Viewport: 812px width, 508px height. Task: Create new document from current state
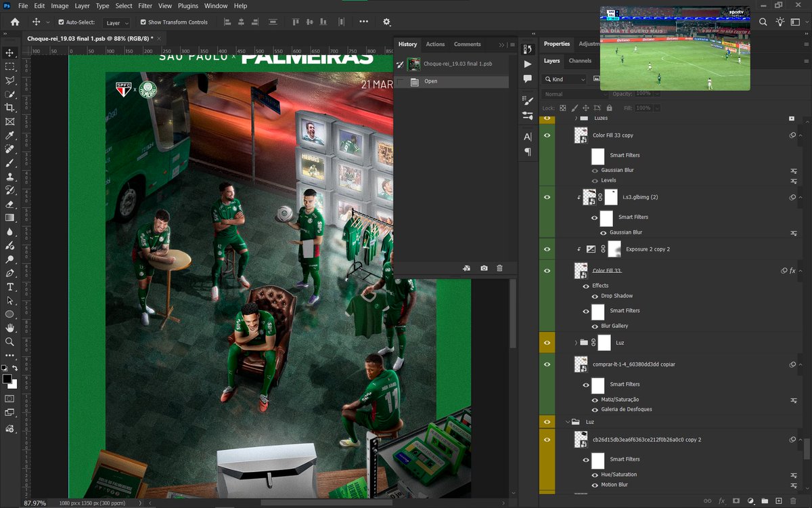point(467,268)
